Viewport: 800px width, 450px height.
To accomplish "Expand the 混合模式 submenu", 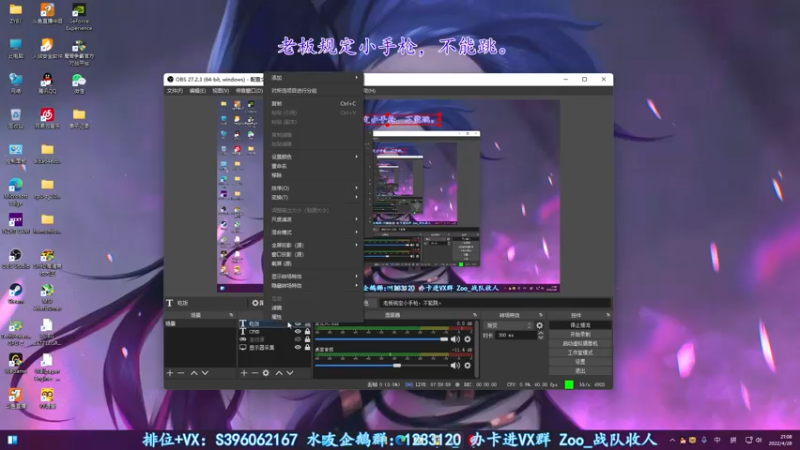I will click(x=313, y=232).
